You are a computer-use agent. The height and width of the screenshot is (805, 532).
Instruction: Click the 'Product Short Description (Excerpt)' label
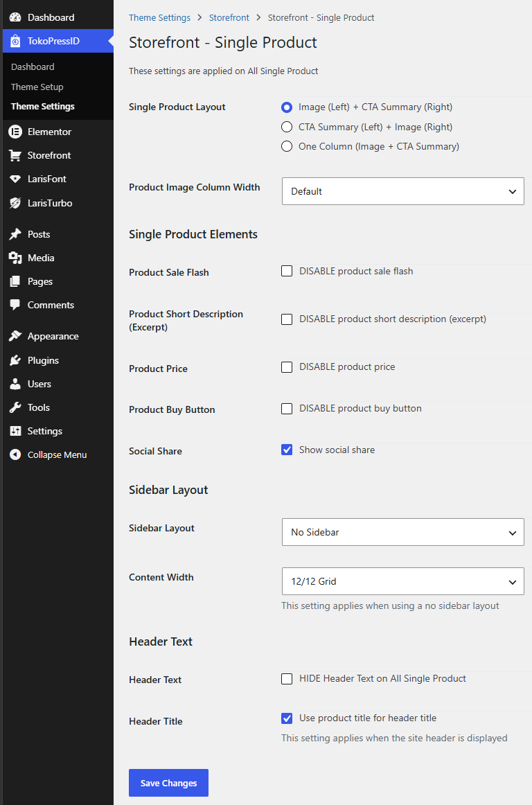click(x=186, y=321)
